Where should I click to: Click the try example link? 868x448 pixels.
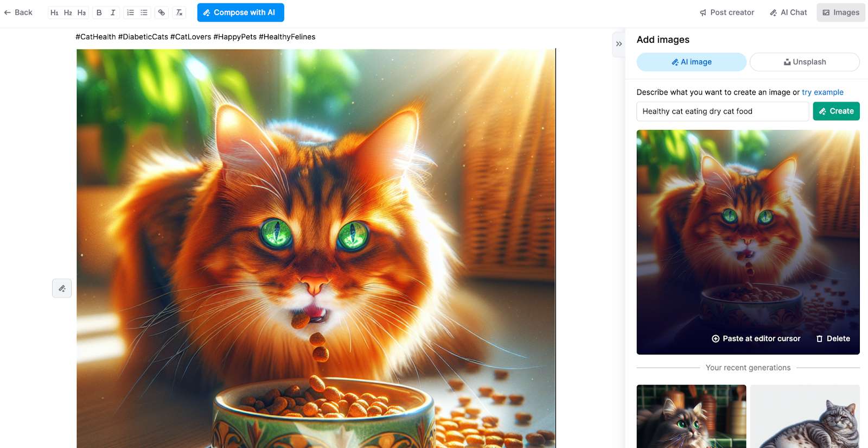click(x=822, y=92)
